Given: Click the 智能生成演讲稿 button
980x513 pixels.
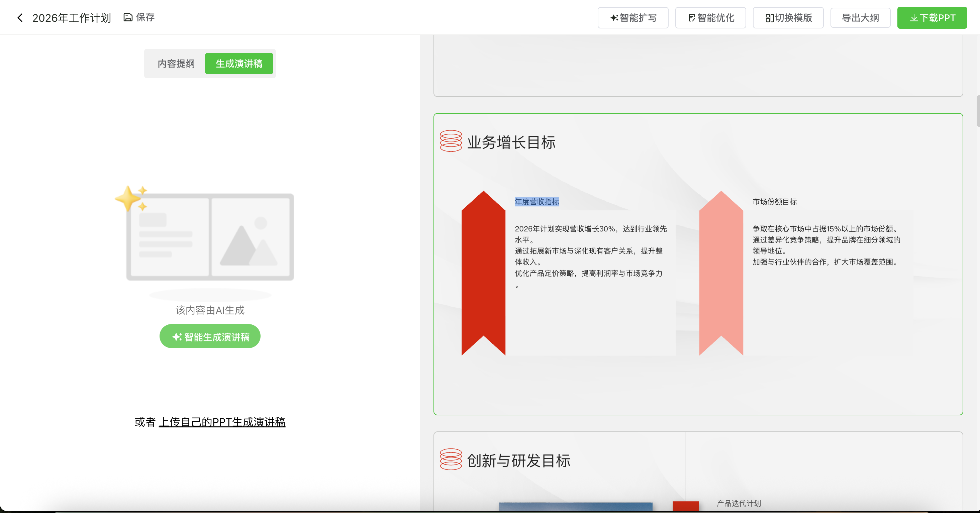Looking at the screenshot, I should tap(210, 336).
